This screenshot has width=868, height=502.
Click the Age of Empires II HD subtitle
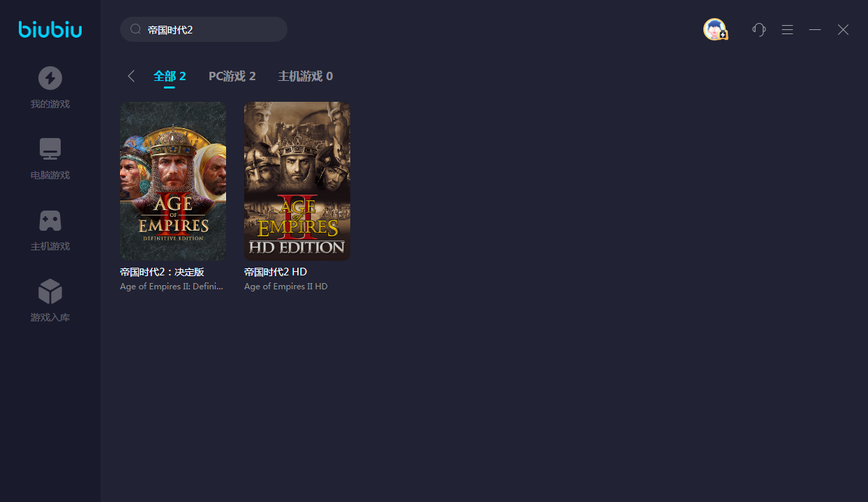[286, 287]
